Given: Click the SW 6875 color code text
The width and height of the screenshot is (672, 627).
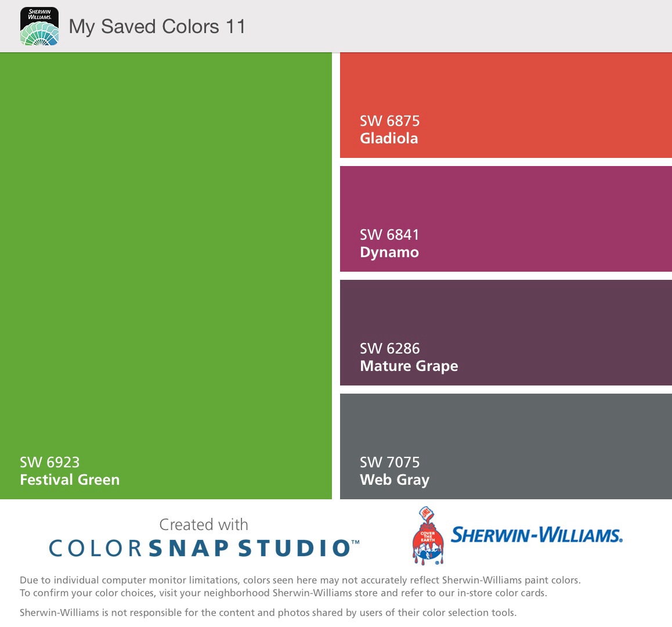Looking at the screenshot, I should (x=389, y=121).
